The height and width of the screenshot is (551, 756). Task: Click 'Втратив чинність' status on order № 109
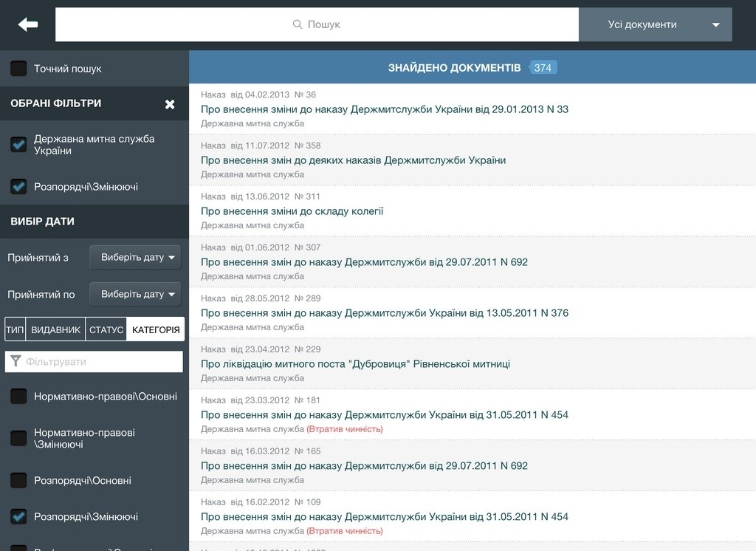click(x=345, y=531)
